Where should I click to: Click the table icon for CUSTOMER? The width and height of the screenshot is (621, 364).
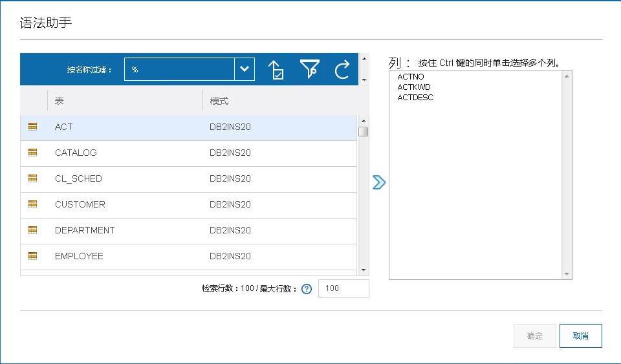pyautogui.click(x=33, y=204)
